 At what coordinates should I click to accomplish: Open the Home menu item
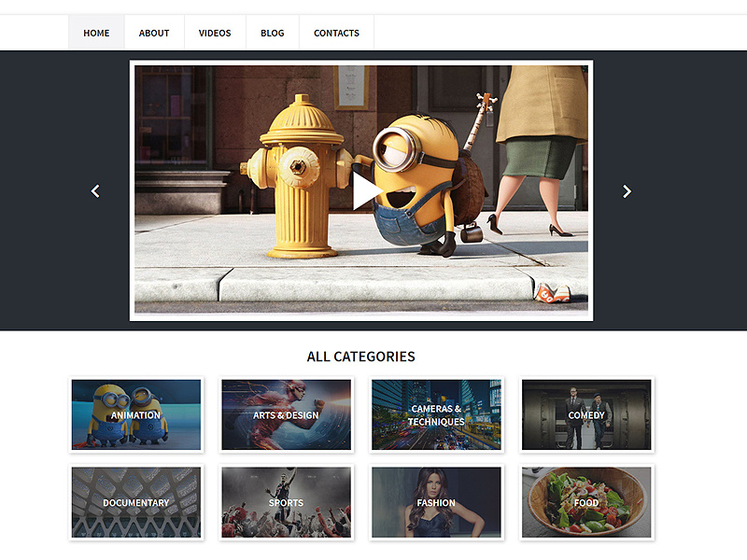tap(96, 33)
